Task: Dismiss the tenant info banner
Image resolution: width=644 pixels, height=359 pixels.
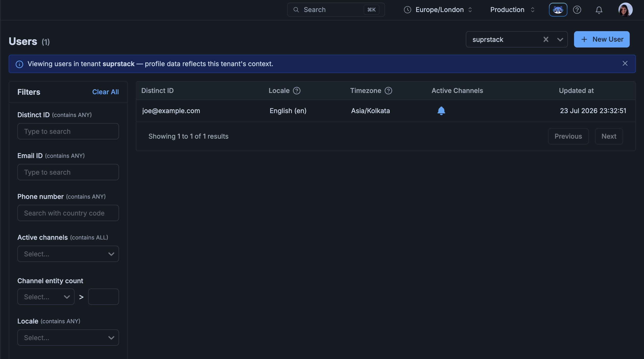Action: tap(625, 64)
